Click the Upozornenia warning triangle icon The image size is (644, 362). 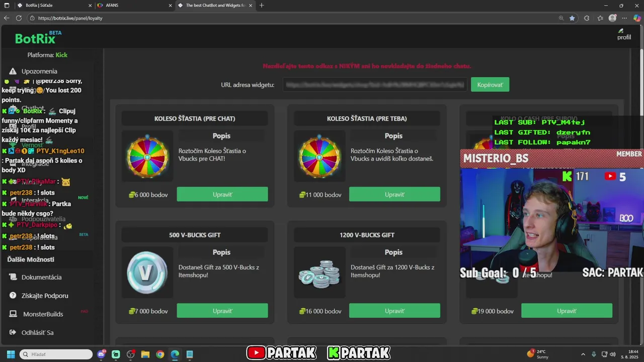[x=13, y=71]
